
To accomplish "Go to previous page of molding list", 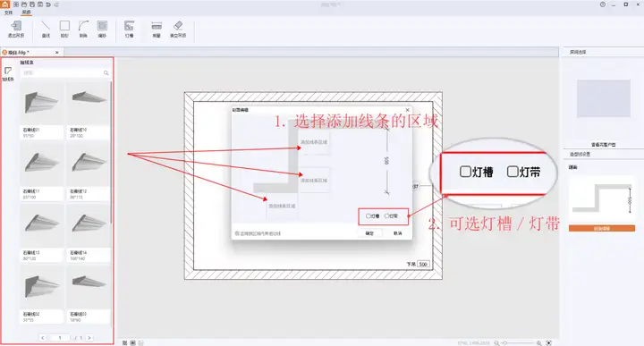I will click(x=43, y=338).
